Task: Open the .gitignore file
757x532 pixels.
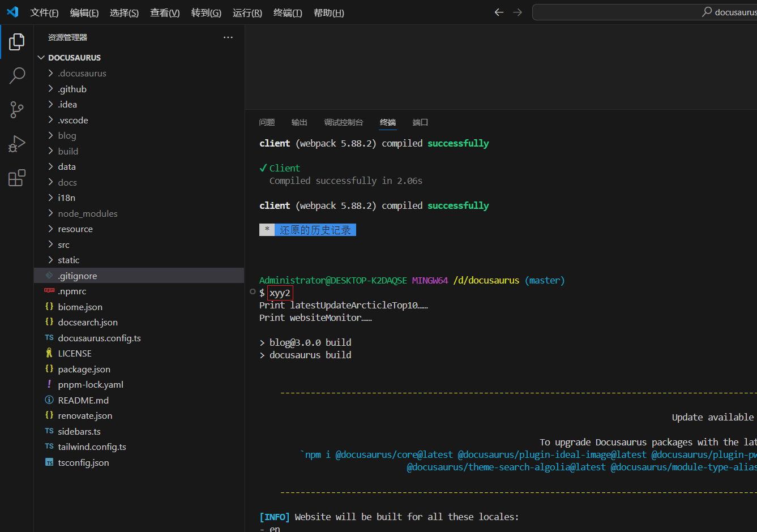Action: 139,276
